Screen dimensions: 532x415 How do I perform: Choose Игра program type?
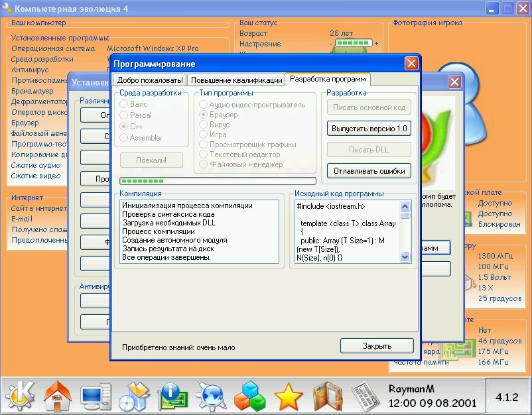203,135
